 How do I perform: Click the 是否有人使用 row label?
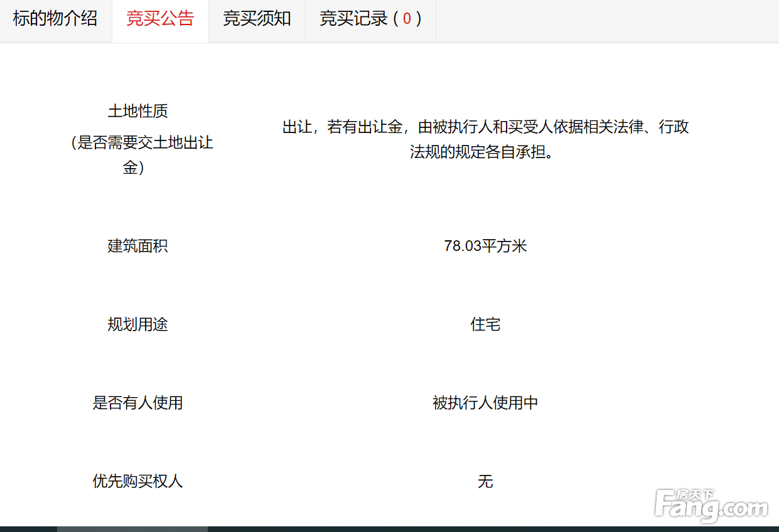tap(137, 403)
